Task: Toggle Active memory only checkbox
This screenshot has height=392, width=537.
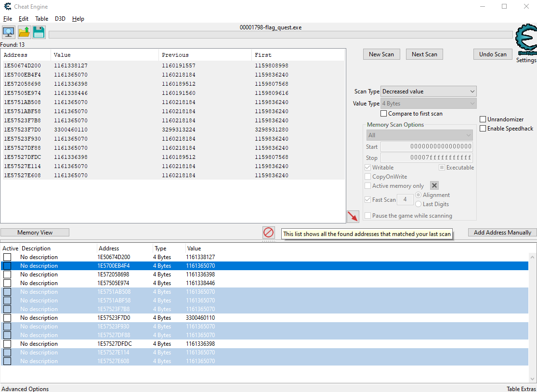Action: tap(368, 186)
